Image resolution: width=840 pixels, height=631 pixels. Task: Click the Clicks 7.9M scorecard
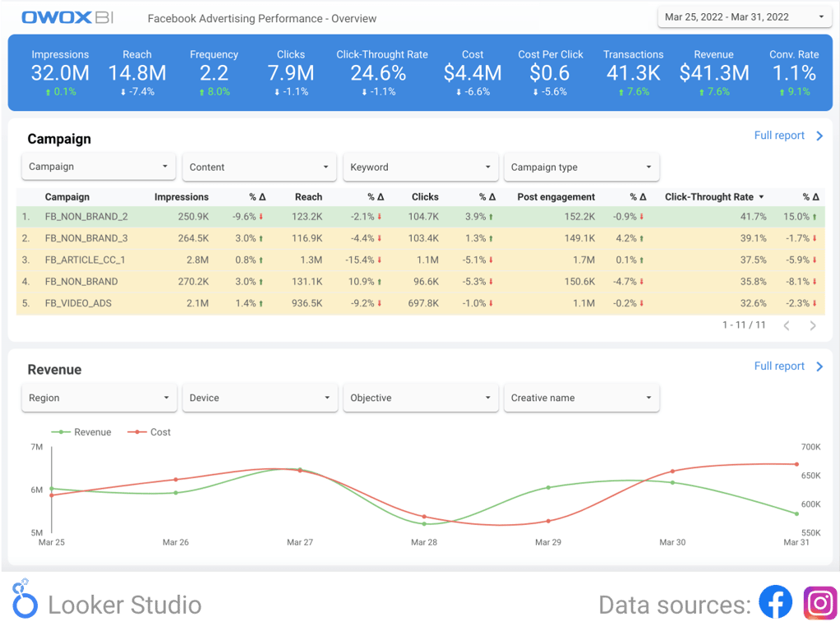[291, 73]
